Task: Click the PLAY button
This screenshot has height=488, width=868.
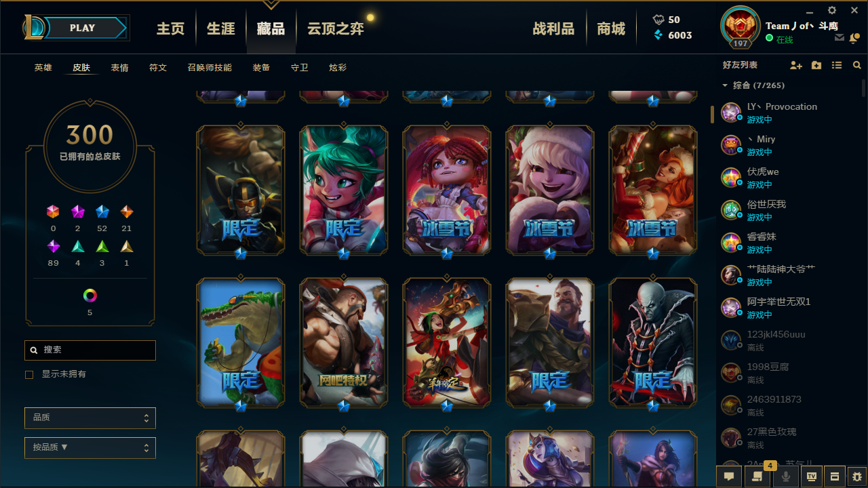Action: [82, 28]
